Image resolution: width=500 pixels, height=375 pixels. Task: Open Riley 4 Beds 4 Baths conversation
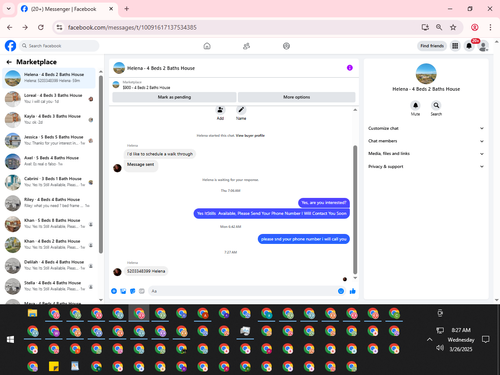[49, 203]
